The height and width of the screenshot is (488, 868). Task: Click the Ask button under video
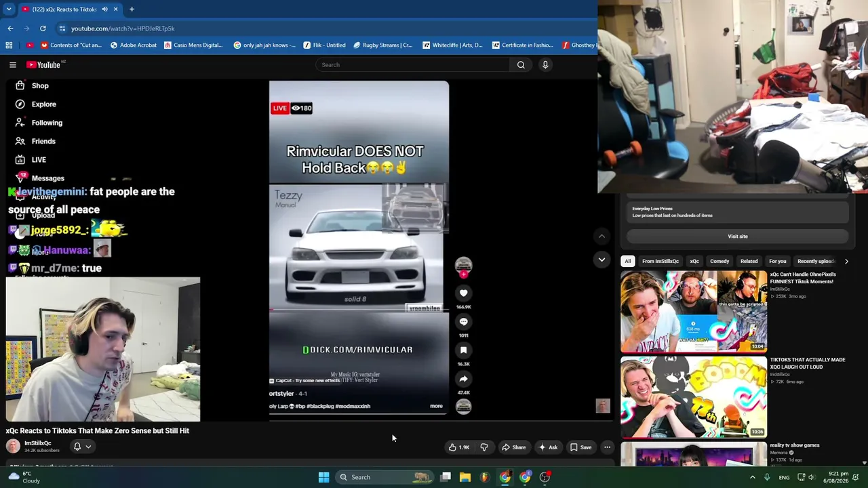[548, 447]
